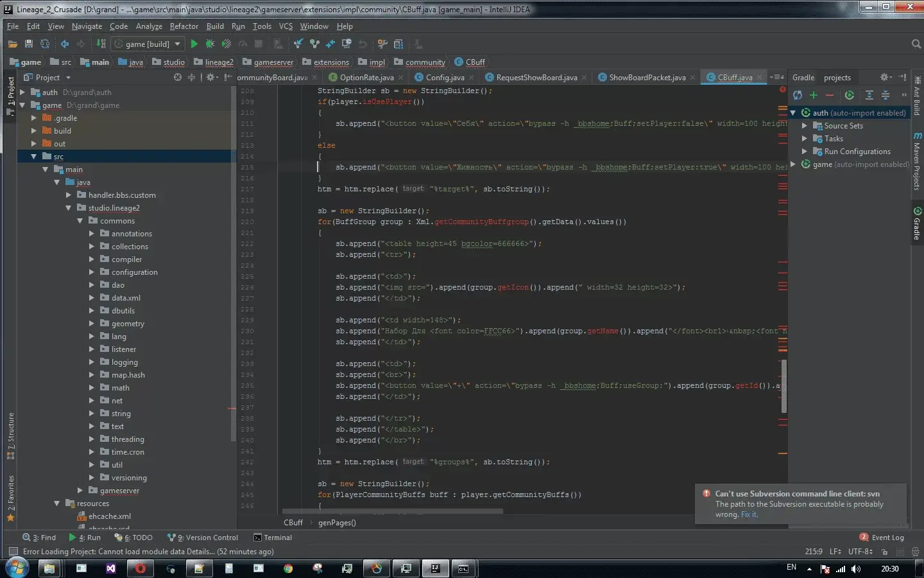Open the game [build] run configuration dropdown
Viewport: 924px width, 578px height.
148,44
